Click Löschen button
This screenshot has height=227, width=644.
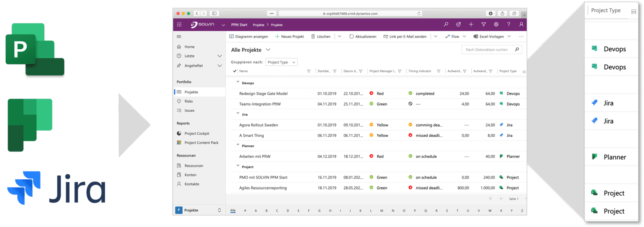point(321,37)
